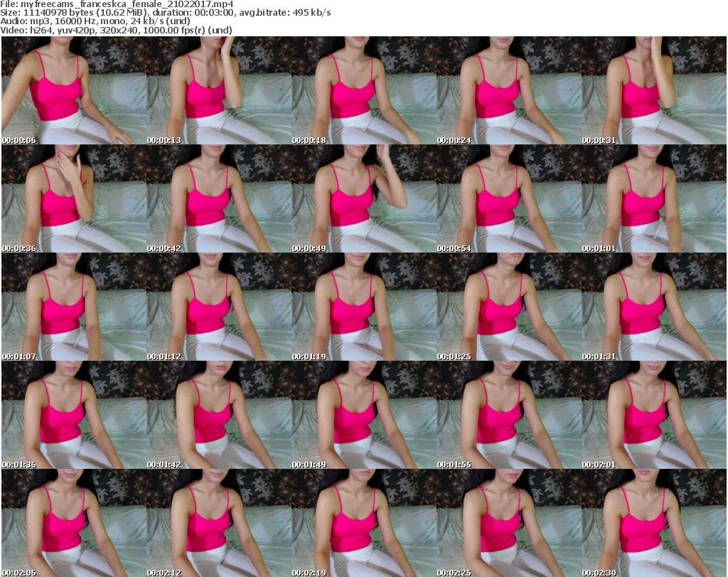Open the frame stamped 00:00:36
This screenshot has height=577, width=728.
pyautogui.click(x=74, y=198)
